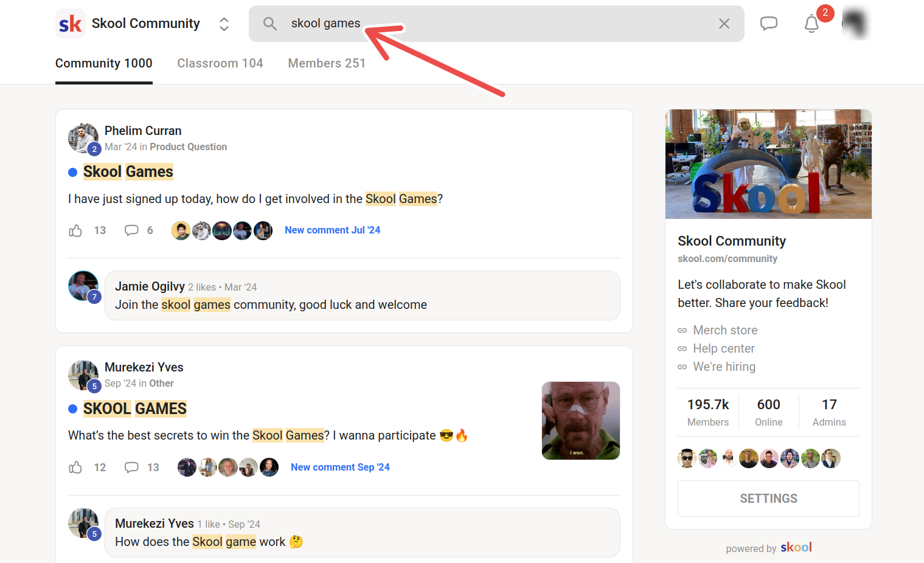Open the Skool community cover image

(768, 164)
